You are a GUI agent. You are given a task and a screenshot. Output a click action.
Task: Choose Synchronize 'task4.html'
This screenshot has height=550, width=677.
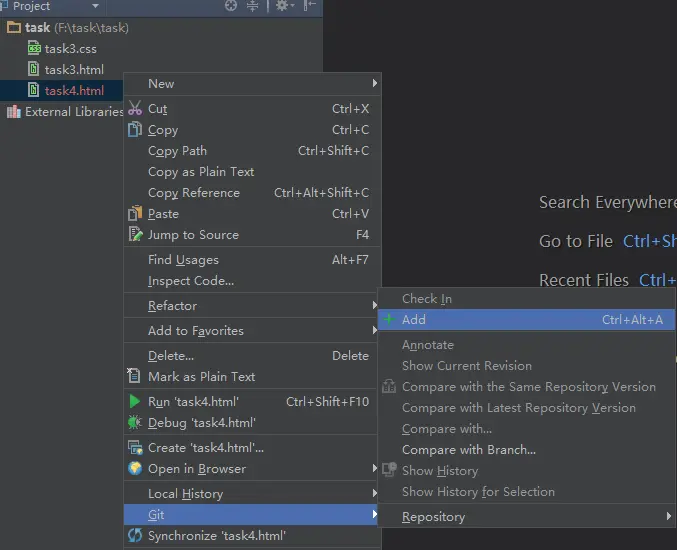click(253, 536)
